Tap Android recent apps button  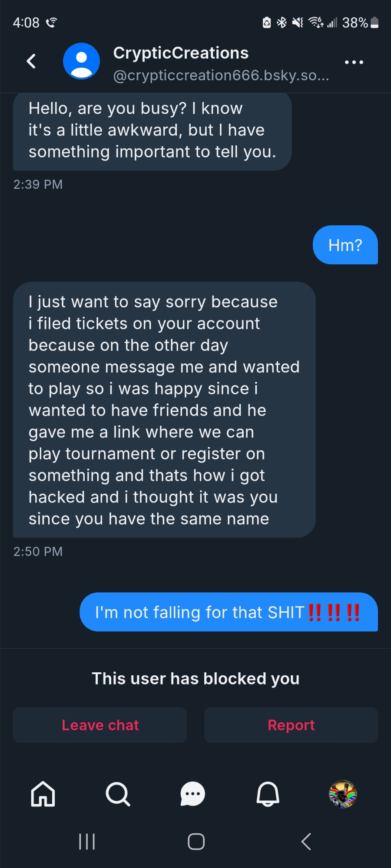point(87,842)
